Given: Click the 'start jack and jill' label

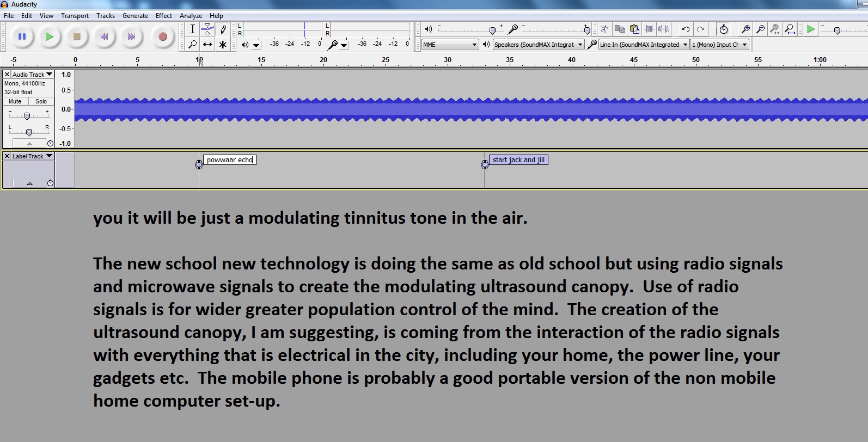Looking at the screenshot, I should click(518, 160).
